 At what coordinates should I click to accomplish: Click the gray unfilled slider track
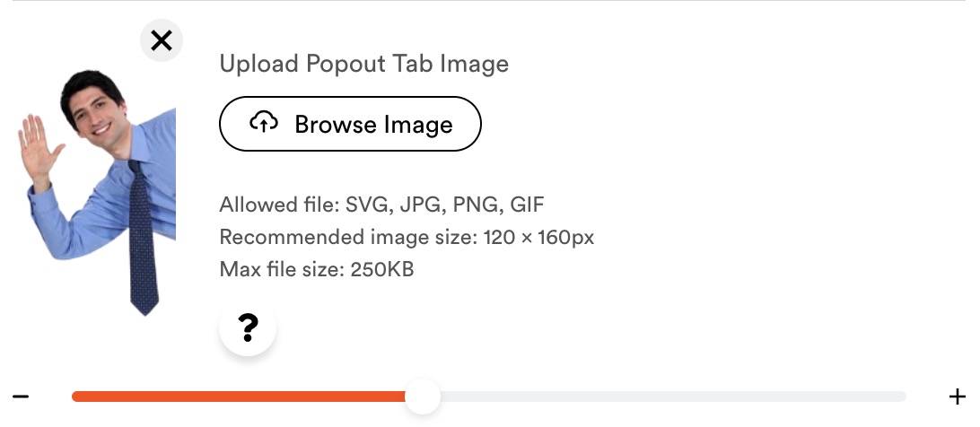tap(673, 396)
